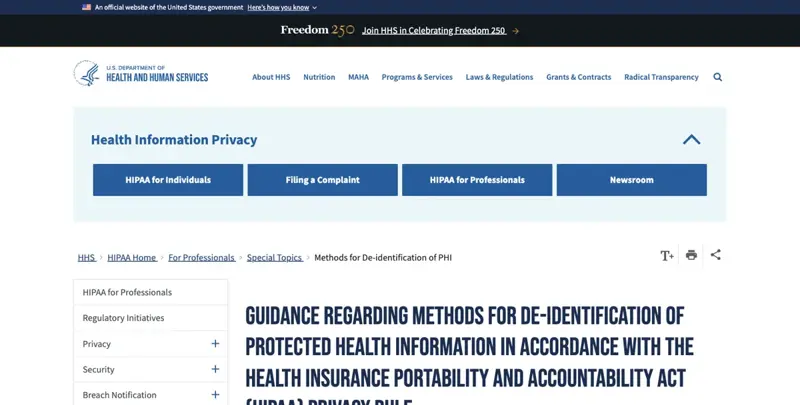Follow Join HHS in Celebrating Freedom 250 link
This screenshot has width=800, height=405.
point(434,31)
